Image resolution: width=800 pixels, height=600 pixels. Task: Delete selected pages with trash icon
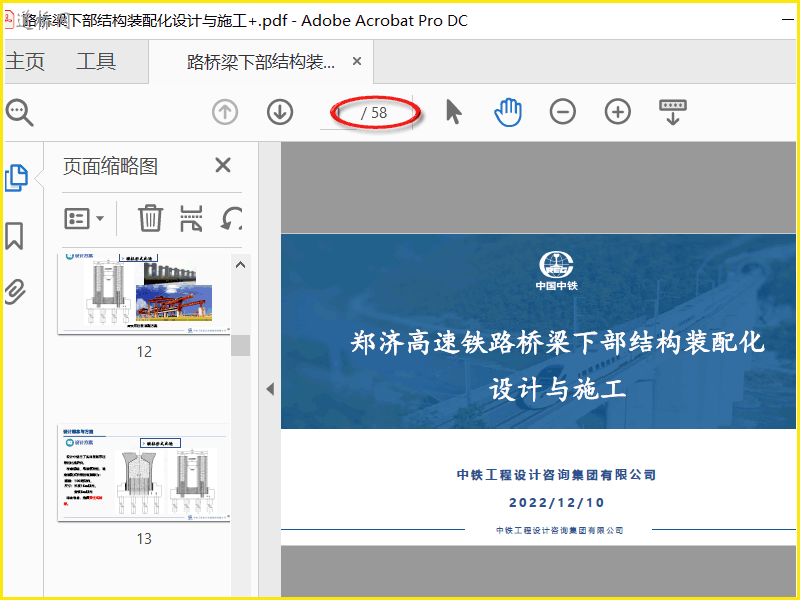[x=151, y=218]
